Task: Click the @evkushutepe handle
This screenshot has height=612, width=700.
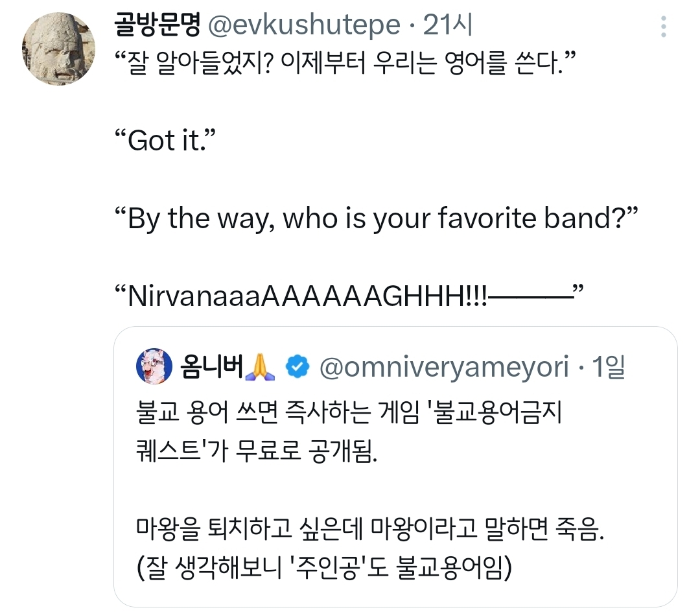Action: (x=303, y=25)
